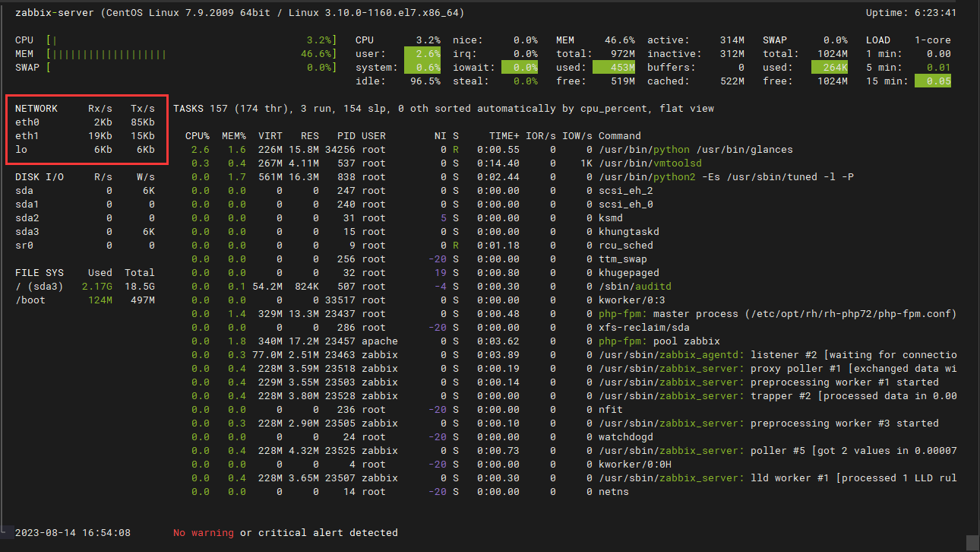Click the CPU% column header
Viewport: 980px width, 552px height.
click(x=198, y=136)
